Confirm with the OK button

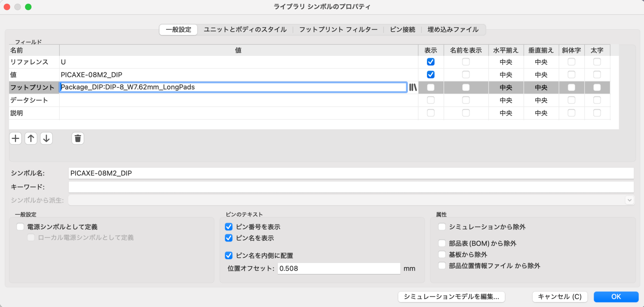point(616,297)
